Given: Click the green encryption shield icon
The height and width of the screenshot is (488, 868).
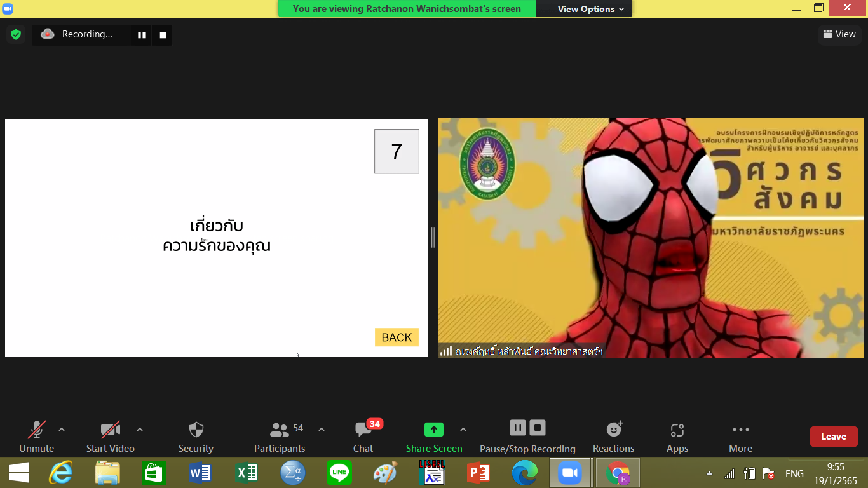Looking at the screenshot, I should click(x=16, y=34).
